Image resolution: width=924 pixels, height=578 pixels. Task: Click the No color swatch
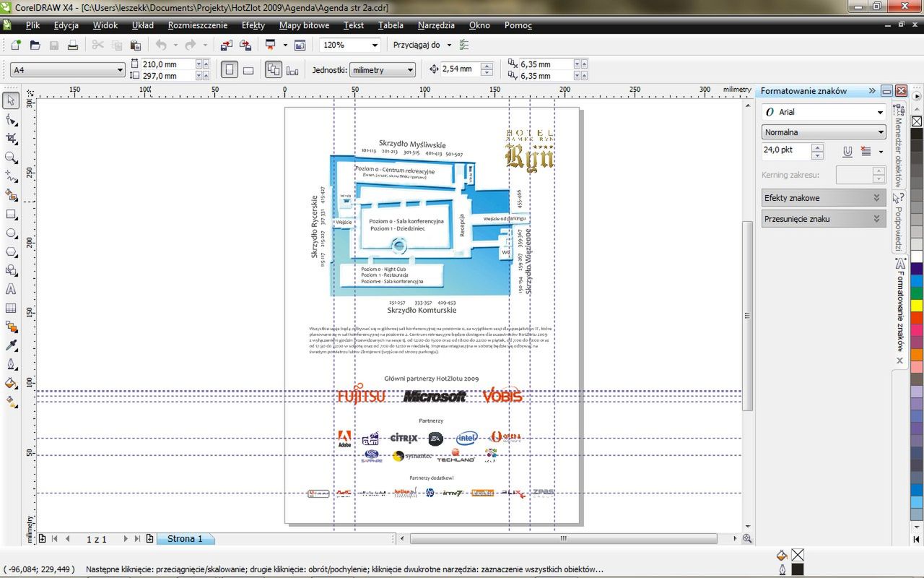(x=917, y=121)
